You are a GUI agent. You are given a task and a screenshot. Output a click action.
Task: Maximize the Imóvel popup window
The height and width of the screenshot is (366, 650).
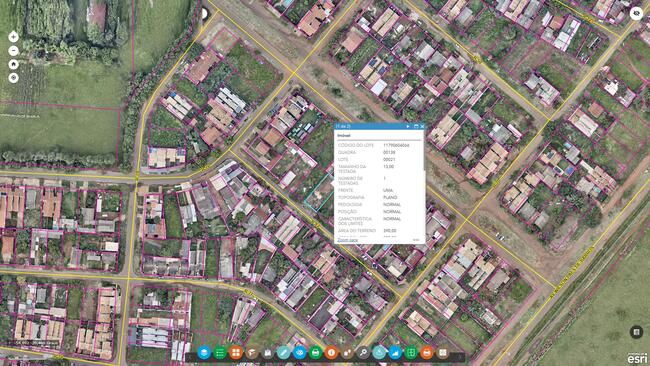pos(416,126)
